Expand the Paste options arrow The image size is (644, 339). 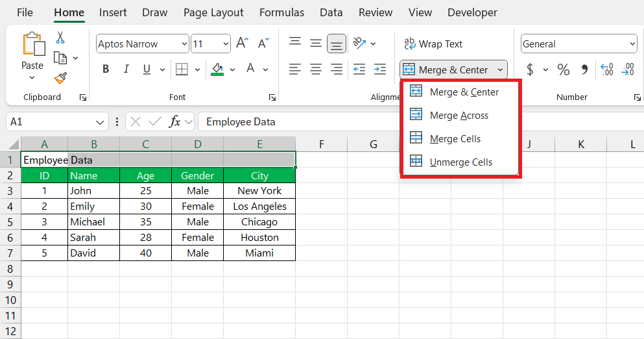pos(32,78)
